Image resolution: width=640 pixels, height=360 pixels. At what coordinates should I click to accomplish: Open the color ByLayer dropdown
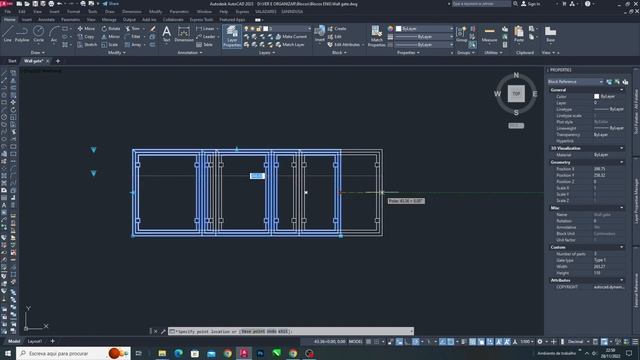pyautogui.click(x=451, y=29)
